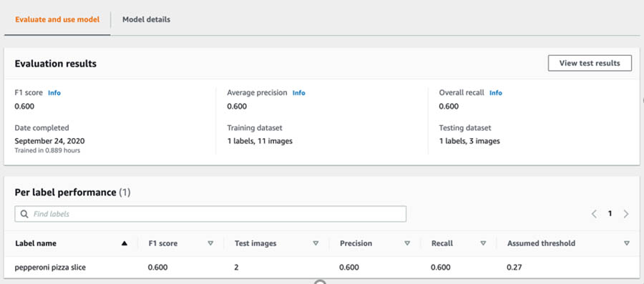Select the pepperoni pizza slice row
Image resolution: width=644 pixels, height=284 pixels.
pos(322,267)
